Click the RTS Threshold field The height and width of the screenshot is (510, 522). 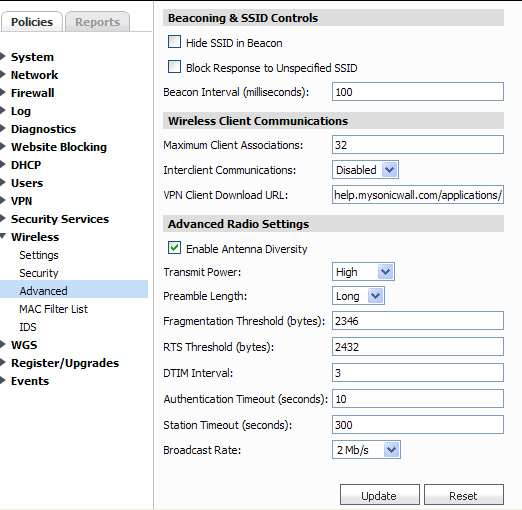418,347
